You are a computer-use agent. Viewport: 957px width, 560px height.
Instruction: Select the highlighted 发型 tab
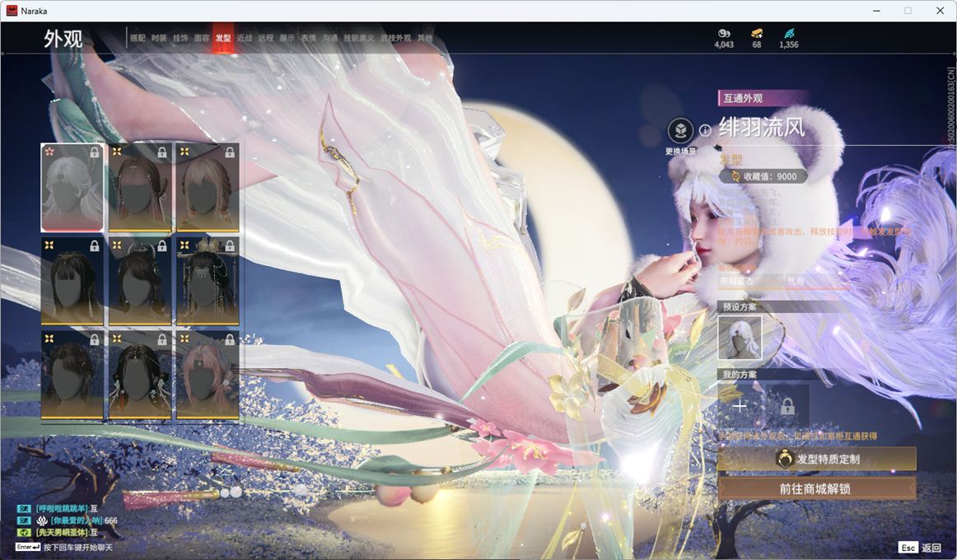[223, 38]
